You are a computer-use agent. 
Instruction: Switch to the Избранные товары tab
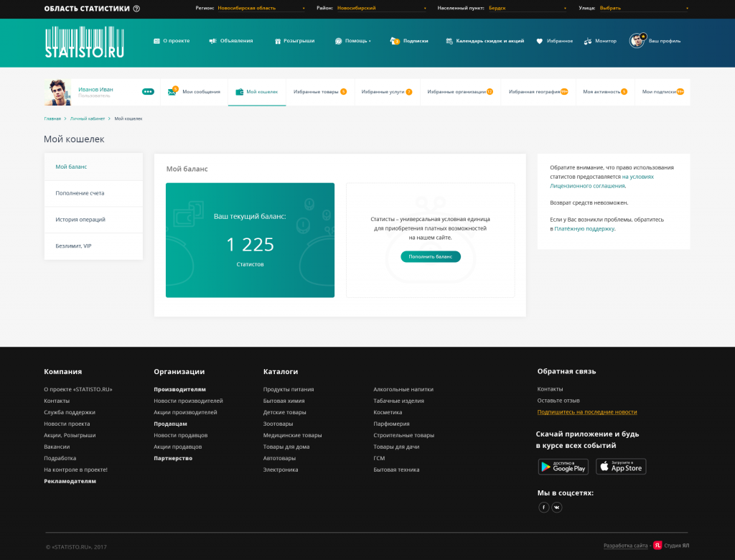(x=320, y=92)
